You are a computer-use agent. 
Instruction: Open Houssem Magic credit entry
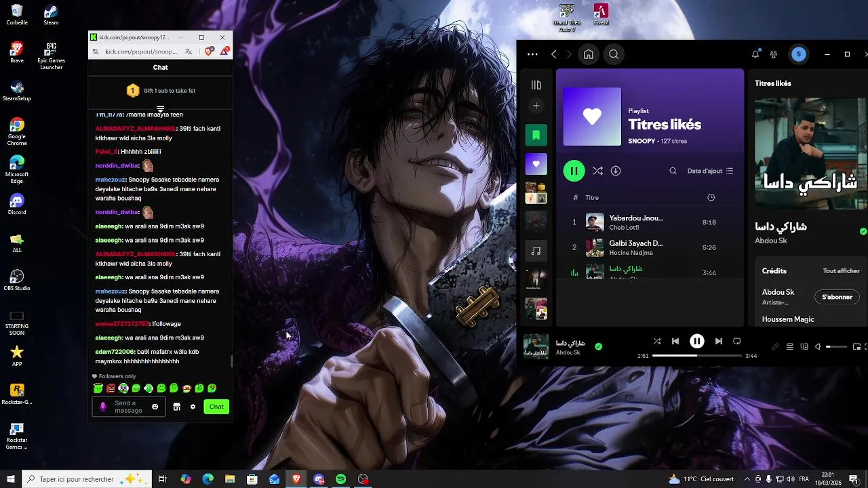click(x=788, y=319)
